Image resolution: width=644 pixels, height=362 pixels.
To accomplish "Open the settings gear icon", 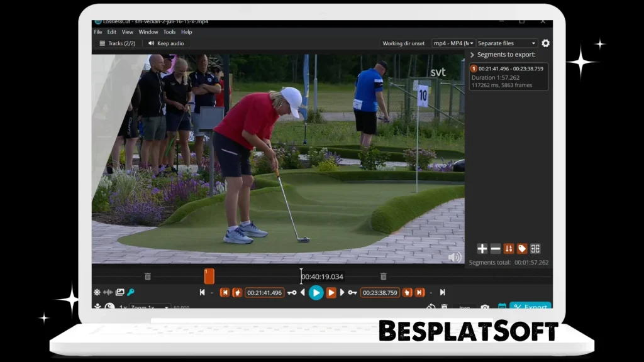I will click(545, 43).
